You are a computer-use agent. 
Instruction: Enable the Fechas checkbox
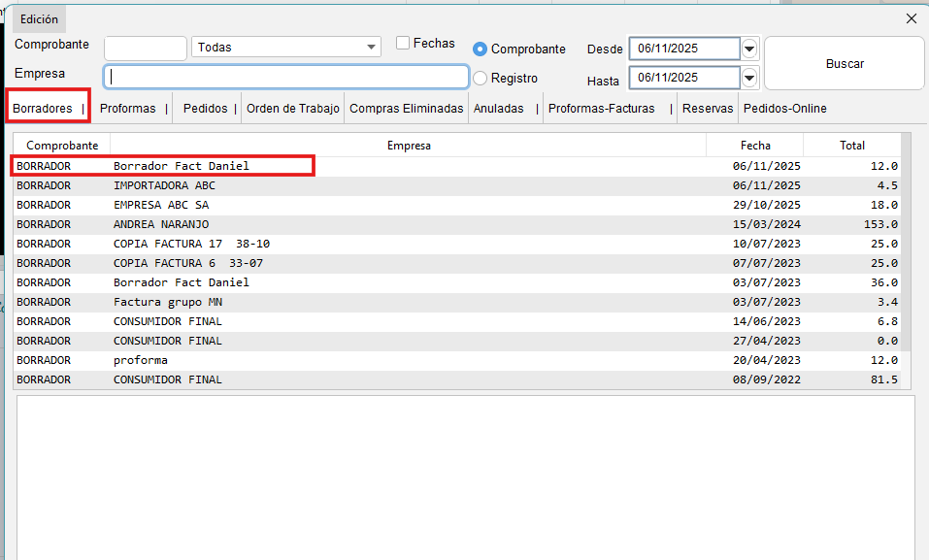[403, 43]
